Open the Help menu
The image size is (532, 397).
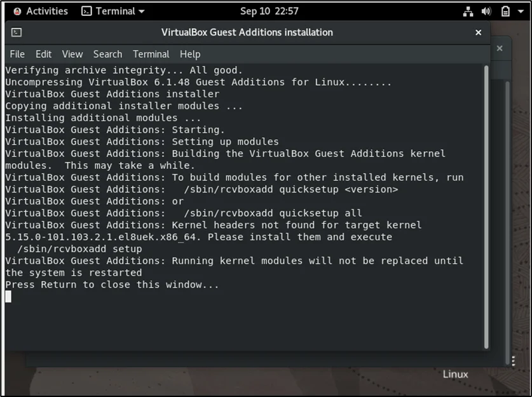click(189, 54)
